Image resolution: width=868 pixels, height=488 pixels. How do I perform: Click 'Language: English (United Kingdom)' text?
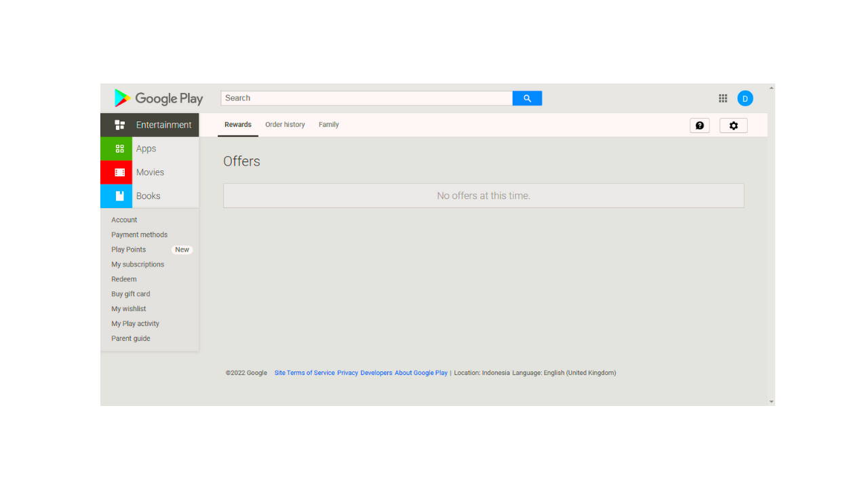tap(564, 373)
